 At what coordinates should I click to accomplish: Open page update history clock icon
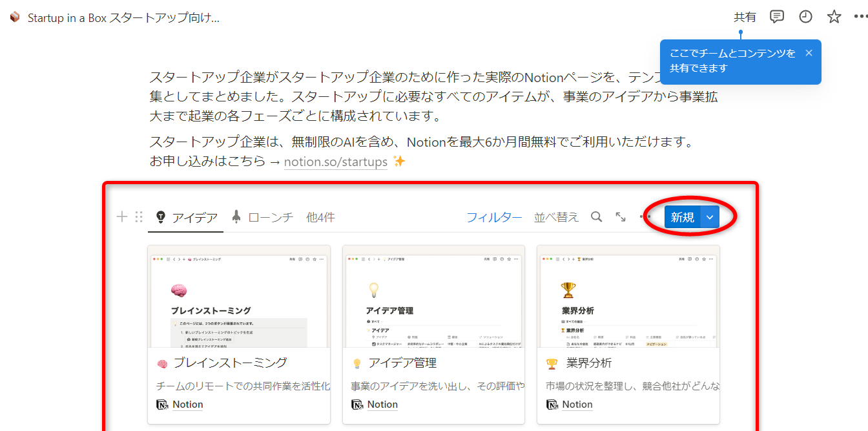(805, 17)
